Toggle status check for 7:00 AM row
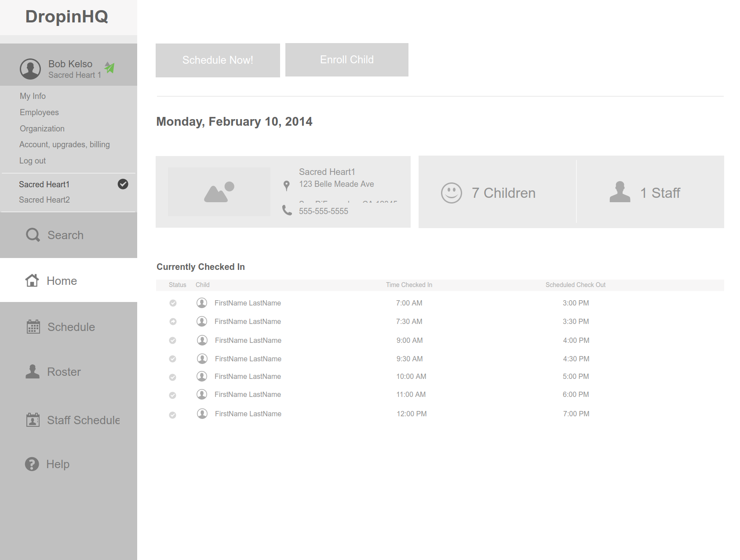The image size is (740, 560). point(173,303)
